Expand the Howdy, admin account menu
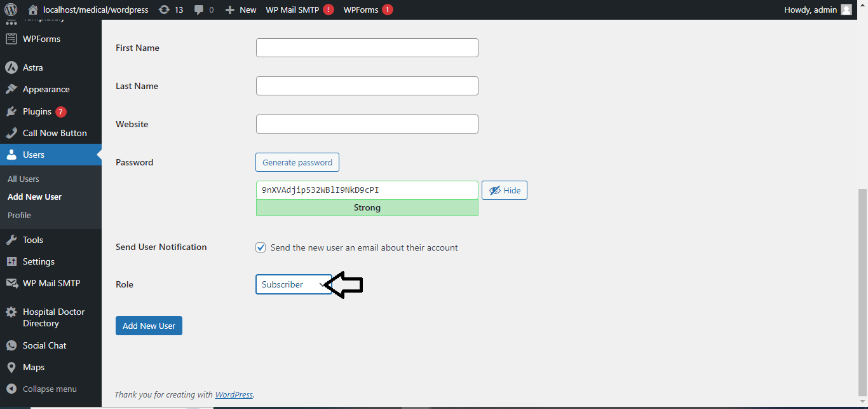The image size is (868, 409). point(817,10)
